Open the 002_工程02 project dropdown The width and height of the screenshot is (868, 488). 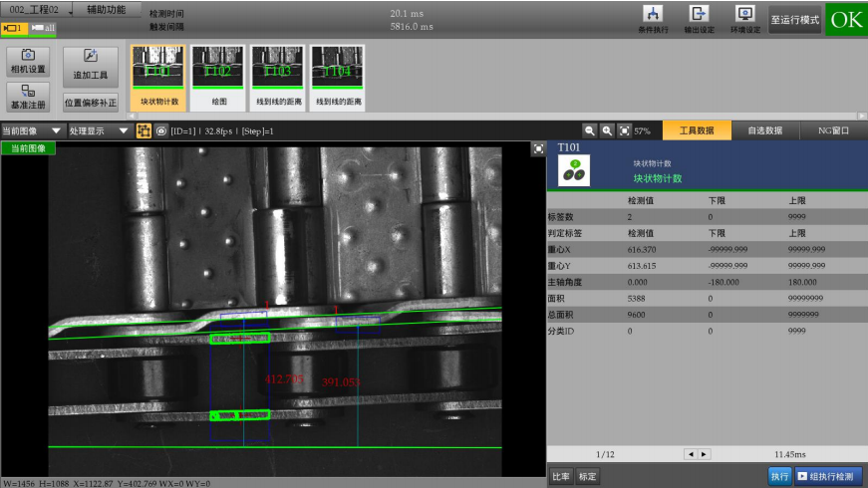click(x=36, y=9)
